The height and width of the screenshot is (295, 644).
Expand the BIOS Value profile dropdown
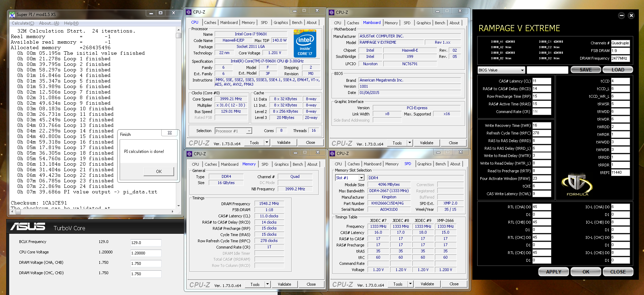(522, 70)
